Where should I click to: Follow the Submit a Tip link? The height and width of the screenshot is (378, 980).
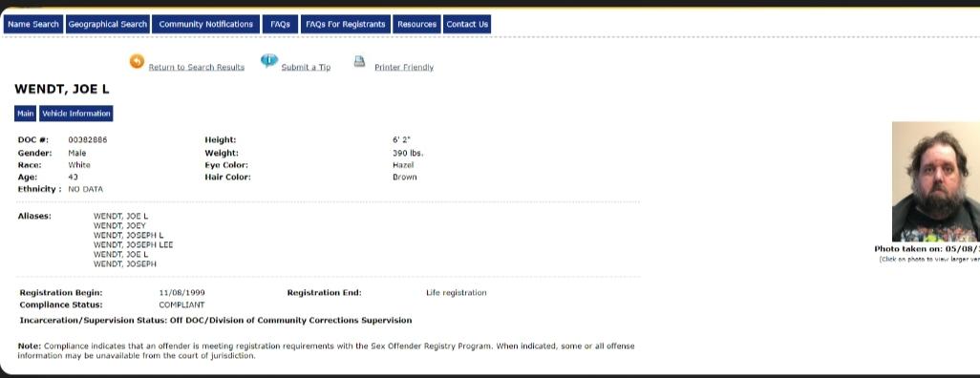[306, 68]
